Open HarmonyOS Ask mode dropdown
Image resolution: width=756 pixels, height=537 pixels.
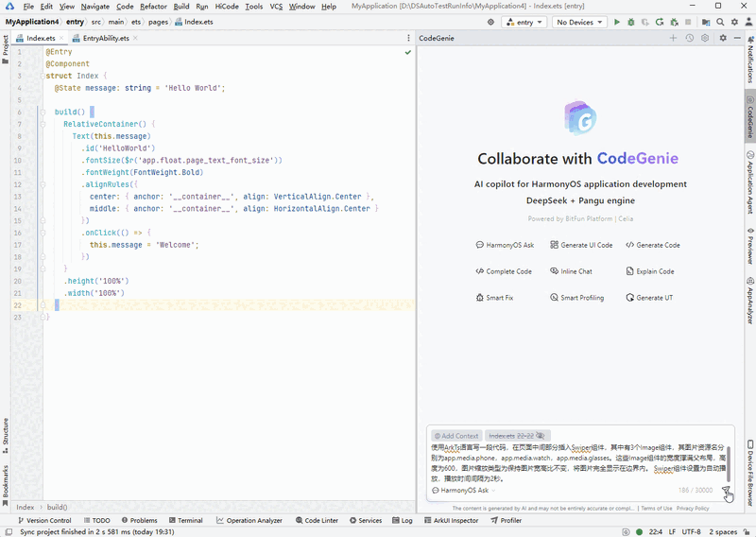pos(463,491)
